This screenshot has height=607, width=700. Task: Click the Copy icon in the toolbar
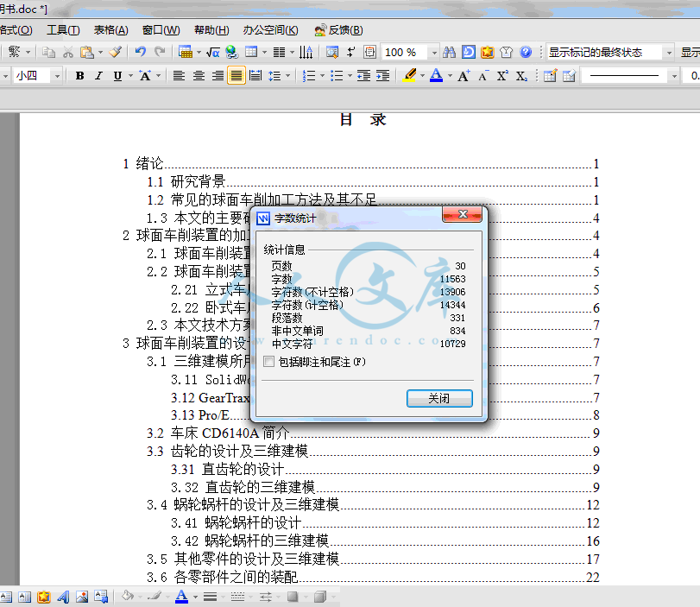click(x=48, y=53)
